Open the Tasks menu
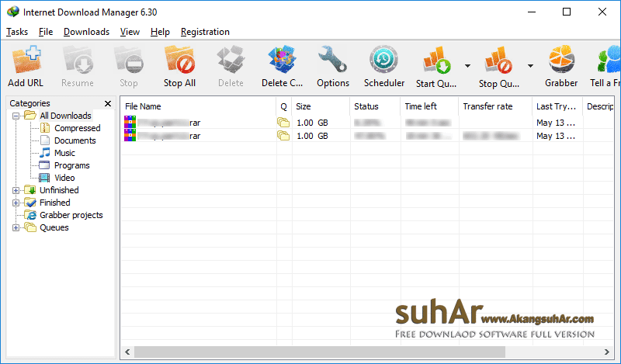The height and width of the screenshot is (364, 621). click(x=17, y=32)
